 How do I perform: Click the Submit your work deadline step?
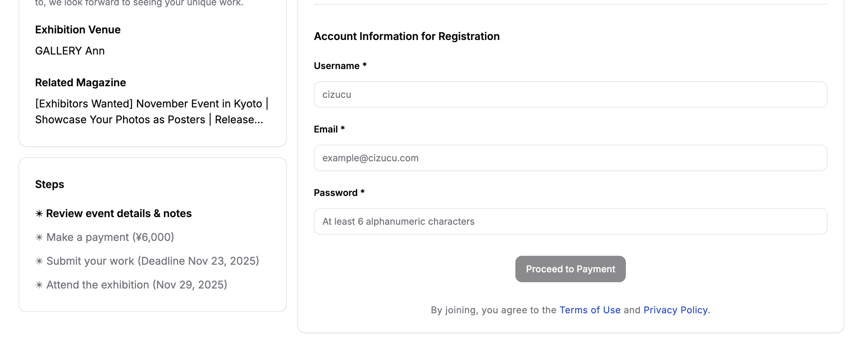click(152, 261)
